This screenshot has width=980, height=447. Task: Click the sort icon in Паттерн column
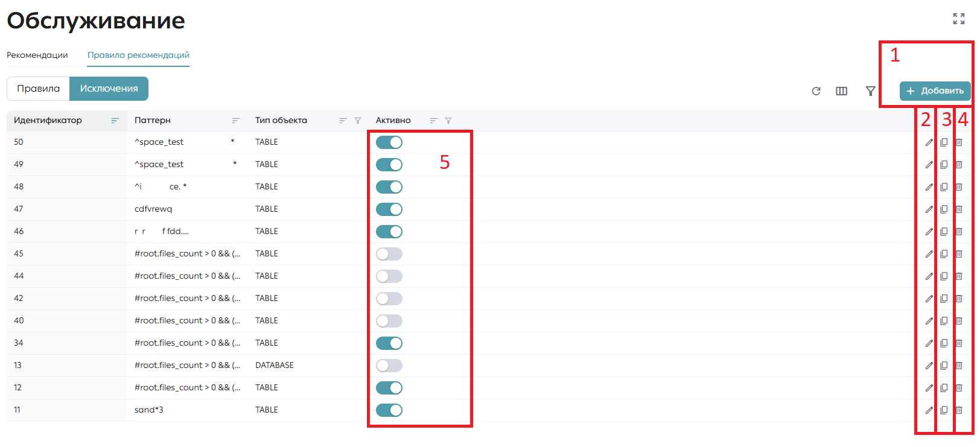pyautogui.click(x=235, y=121)
